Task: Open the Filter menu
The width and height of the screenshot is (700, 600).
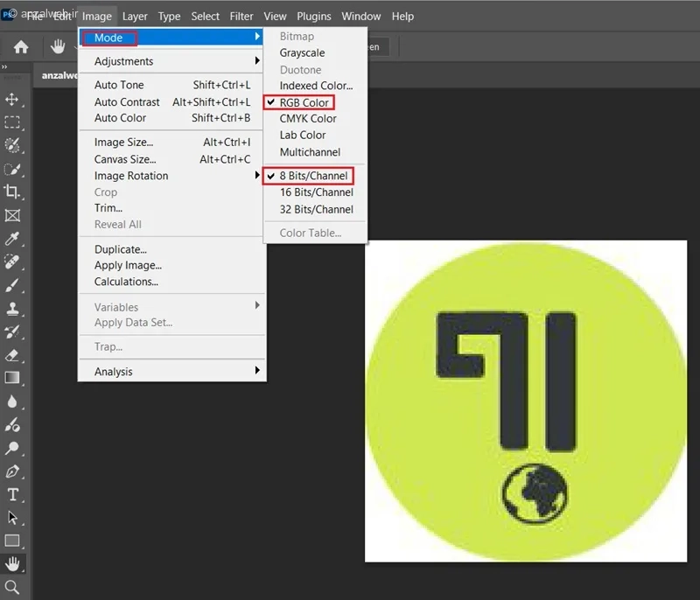Action: [241, 17]
